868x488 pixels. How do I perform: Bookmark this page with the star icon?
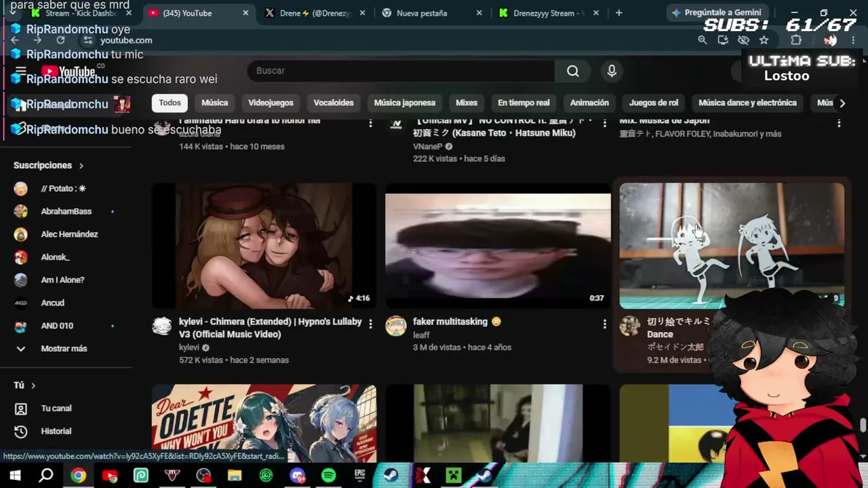(764, 40)
